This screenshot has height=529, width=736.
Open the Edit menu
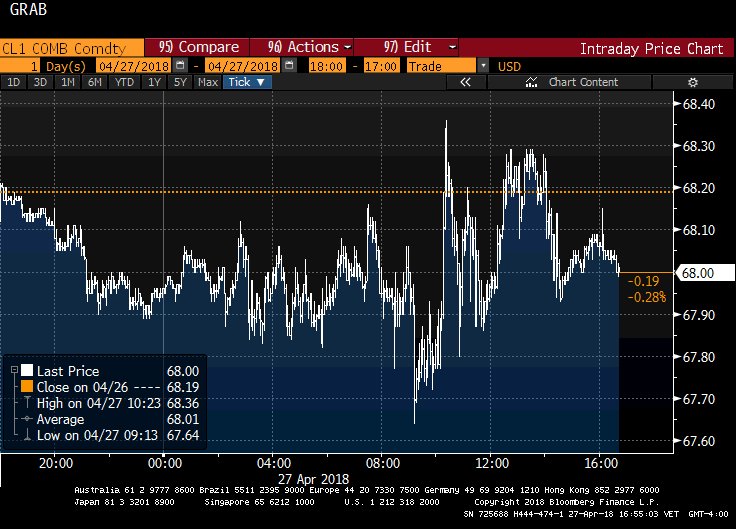click(420, 47)
